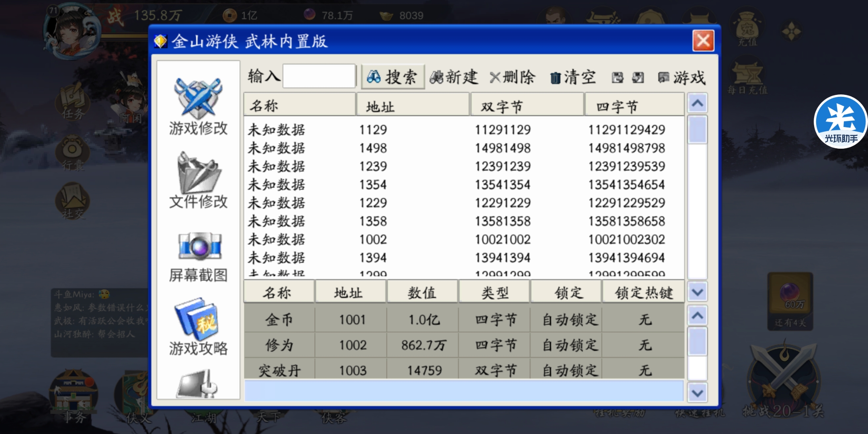Click the lower table scroll-down arrow
This screenshot has height=434, width=868.
698,392
